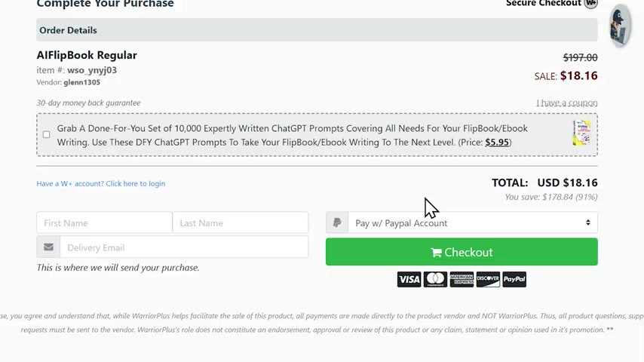Click the green Checkout button
The width and height of the screenshot is (644, 362).
tap(462, 252)
